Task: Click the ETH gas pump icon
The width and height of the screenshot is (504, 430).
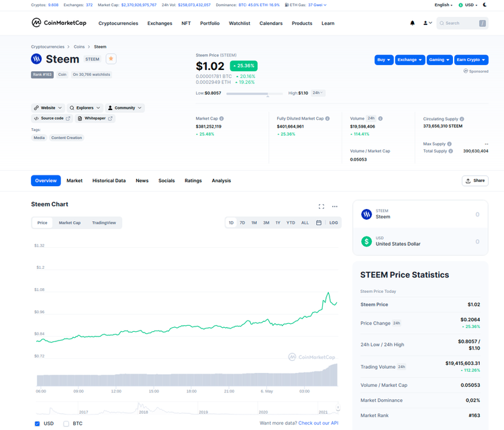Action: pyautogui.click(x=287, y=5)
